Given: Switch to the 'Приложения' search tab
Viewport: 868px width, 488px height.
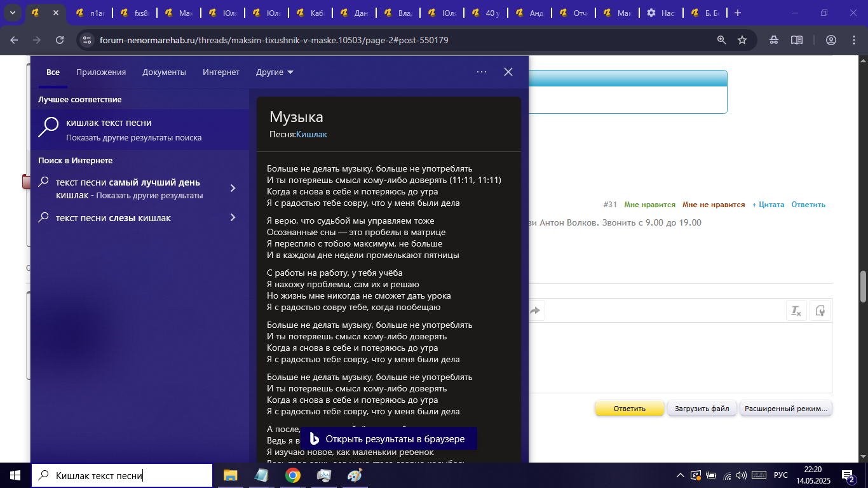Looking at the screenshot, I should 101,72.
